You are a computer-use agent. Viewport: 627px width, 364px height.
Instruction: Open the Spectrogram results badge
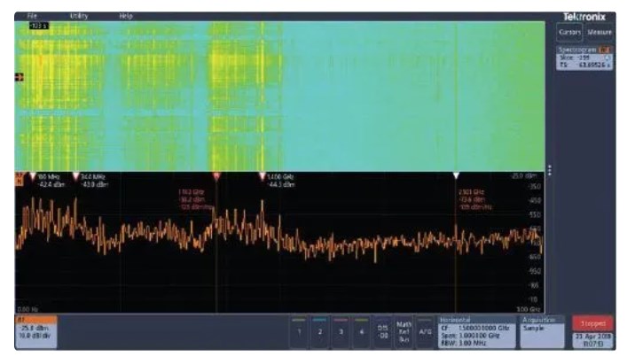584,58
